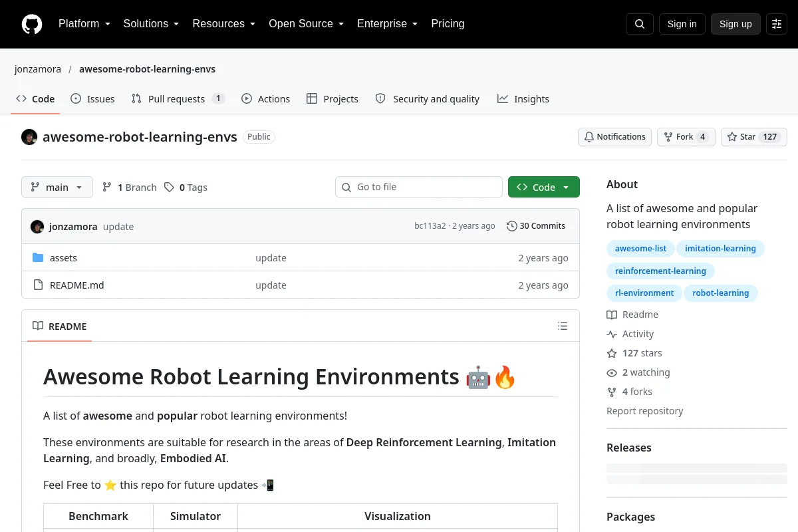Click the README.md file icon
Viewport: 798px width, 532px height.
click(38, 285)
